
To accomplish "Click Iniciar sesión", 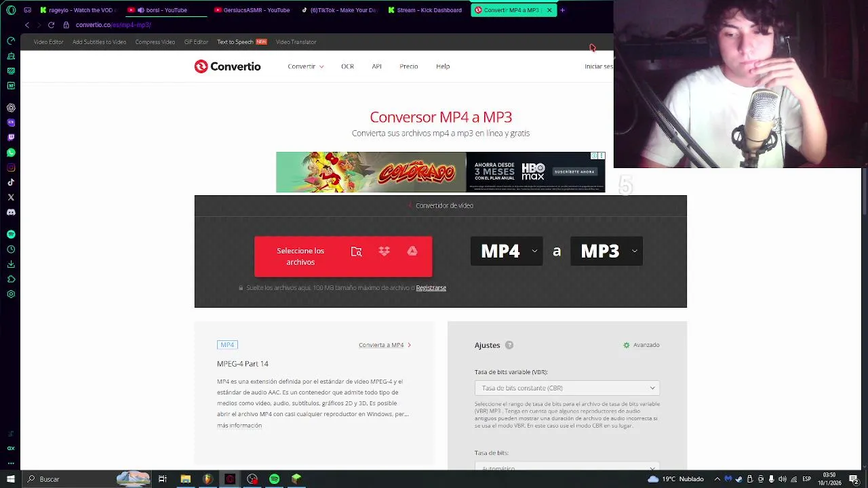I will (599, 66).
